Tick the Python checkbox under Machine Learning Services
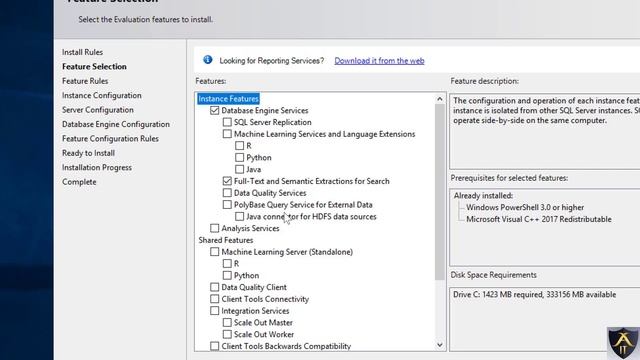This screenshot has height=360, width=640. pos(240,158)
